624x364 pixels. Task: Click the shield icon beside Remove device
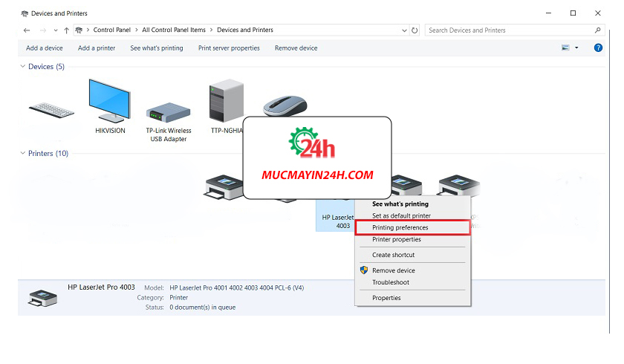click(x=364, y=270)
